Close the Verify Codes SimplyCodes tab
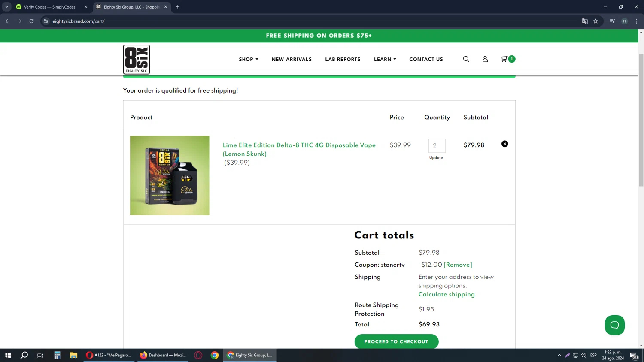Viewport: 644px width, 362px height. [x=86, y=7]
